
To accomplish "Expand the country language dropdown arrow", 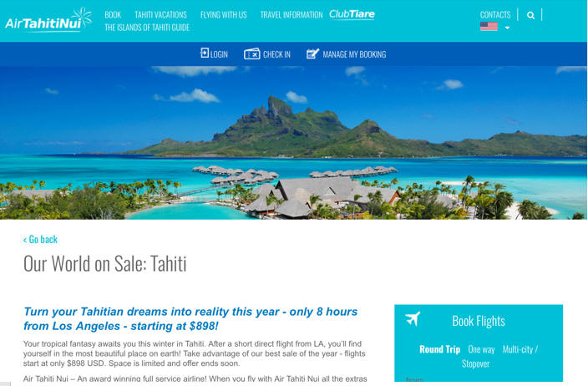I will (x=507, y=28).
